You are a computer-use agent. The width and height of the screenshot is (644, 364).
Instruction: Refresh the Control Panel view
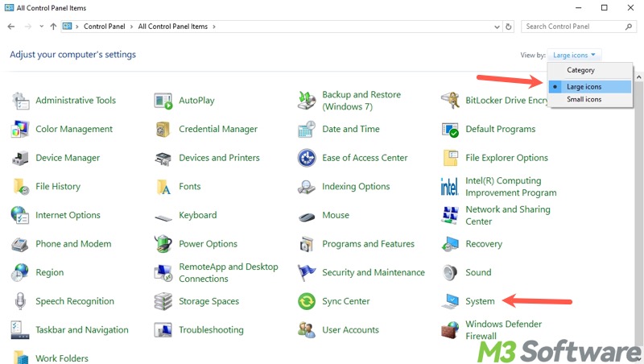(509, 27)
